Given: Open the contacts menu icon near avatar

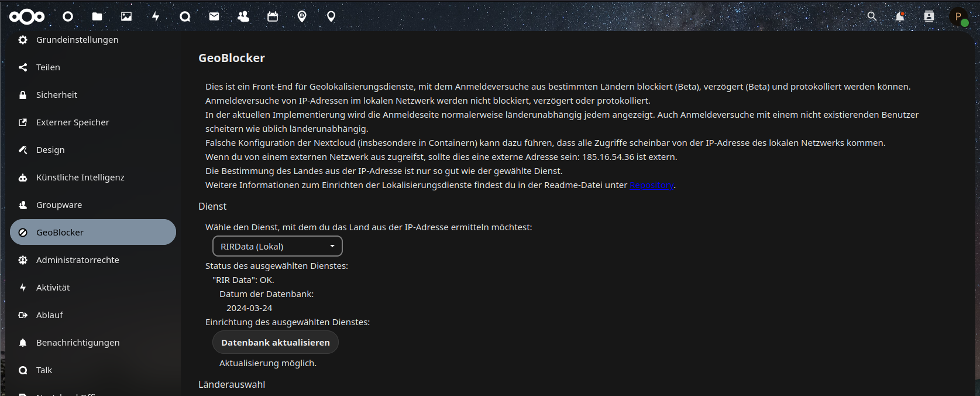Looking at the screenshot, I should pyautogui.click(x=929, y=16).
